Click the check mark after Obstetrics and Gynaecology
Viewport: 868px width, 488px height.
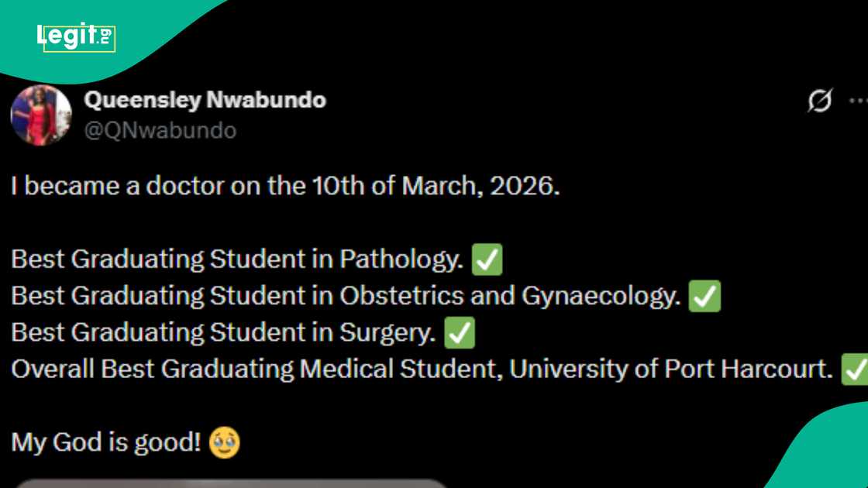pos(704,296)
